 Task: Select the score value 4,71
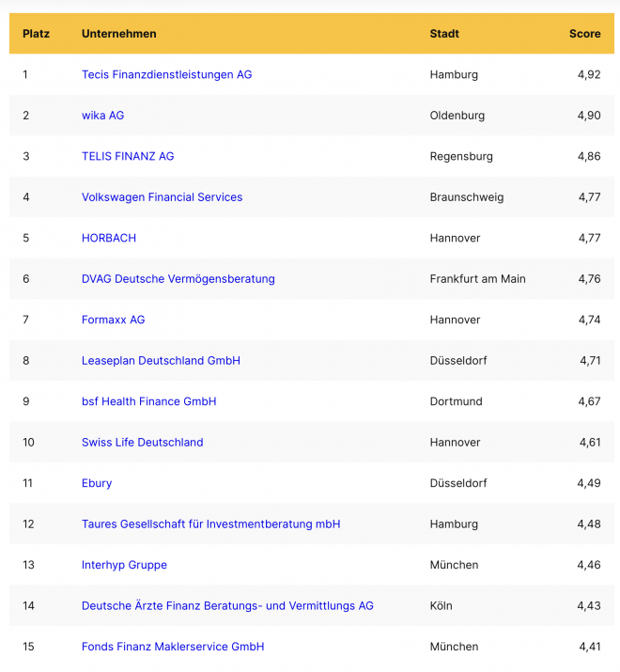(x=591, y=360)
